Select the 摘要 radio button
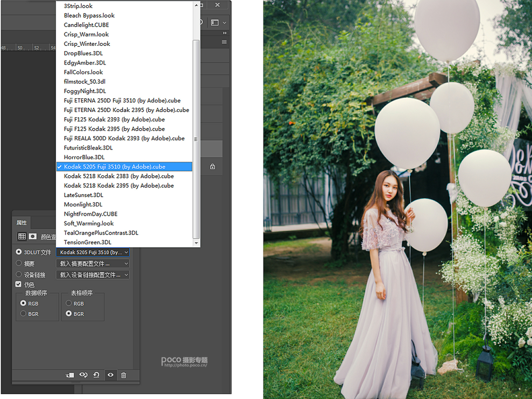 pos(19,263)
